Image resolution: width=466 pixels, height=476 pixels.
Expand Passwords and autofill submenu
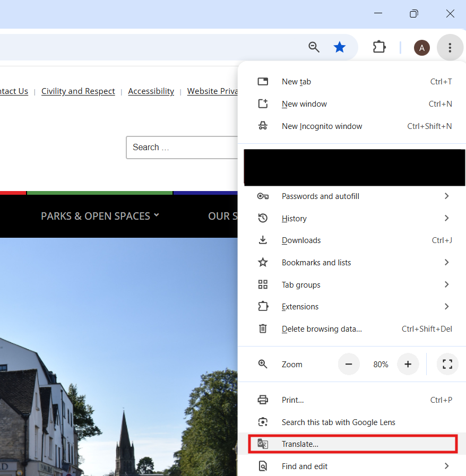pyautogui.click(x=352, y=196)
